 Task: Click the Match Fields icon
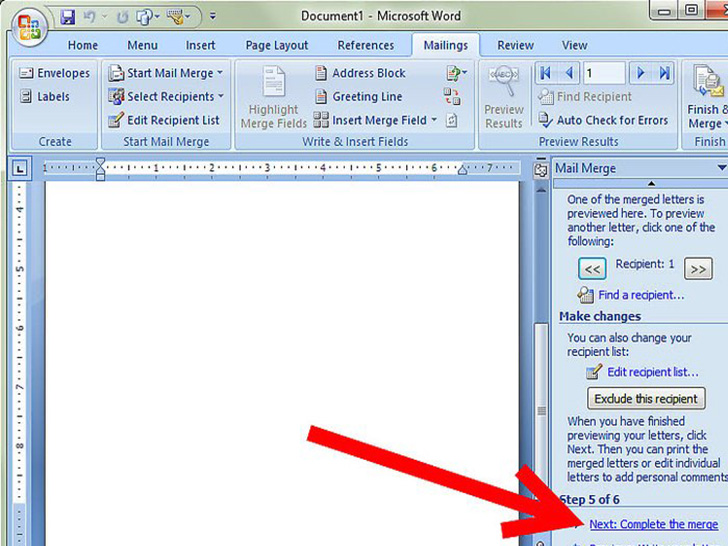452,97
